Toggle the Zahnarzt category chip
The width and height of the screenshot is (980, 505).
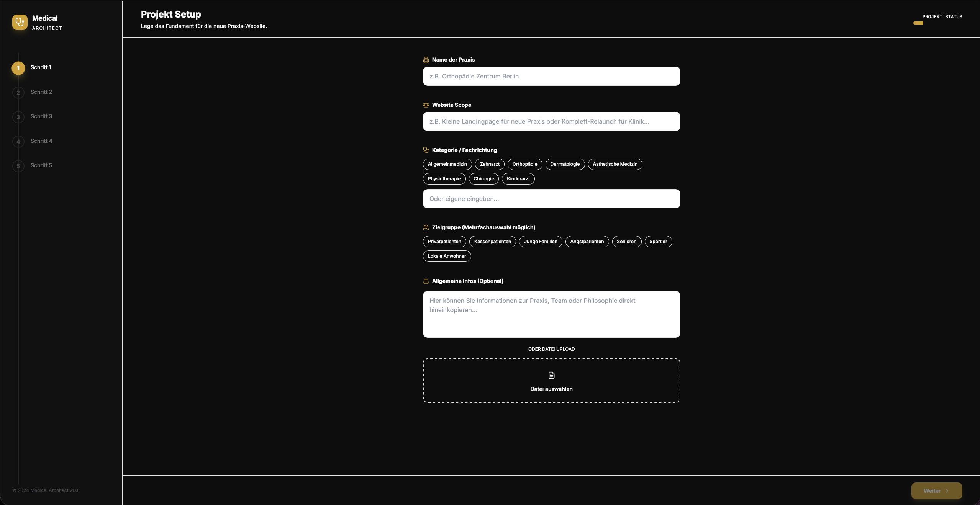(489, 164)
